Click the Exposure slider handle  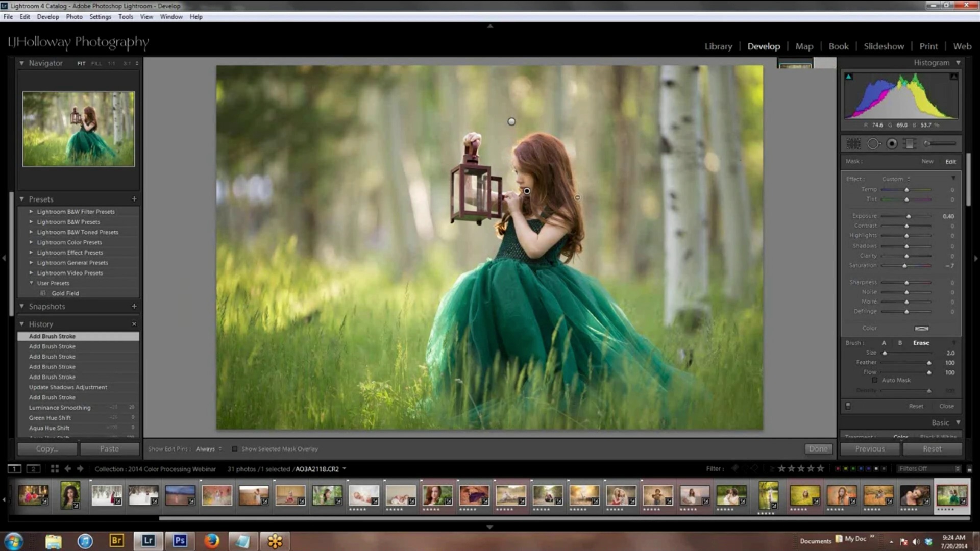(x=909, y=216)
